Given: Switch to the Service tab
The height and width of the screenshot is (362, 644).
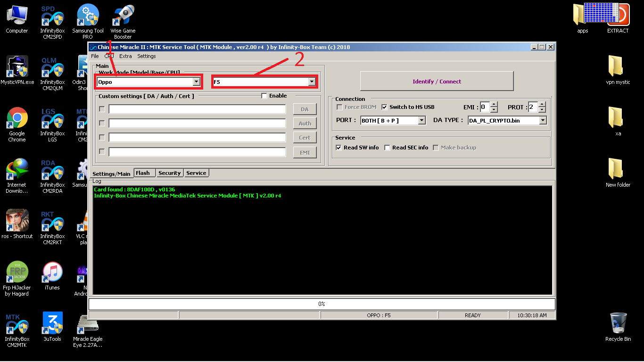Looking at the screenshot, I should (196, 173).
